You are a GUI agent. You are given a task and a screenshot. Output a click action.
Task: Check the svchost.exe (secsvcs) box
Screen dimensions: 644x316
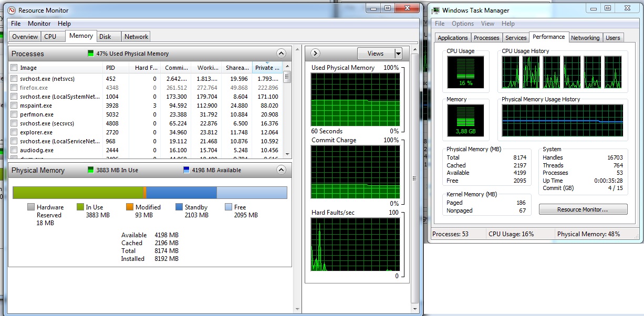(x=14, y=123)
